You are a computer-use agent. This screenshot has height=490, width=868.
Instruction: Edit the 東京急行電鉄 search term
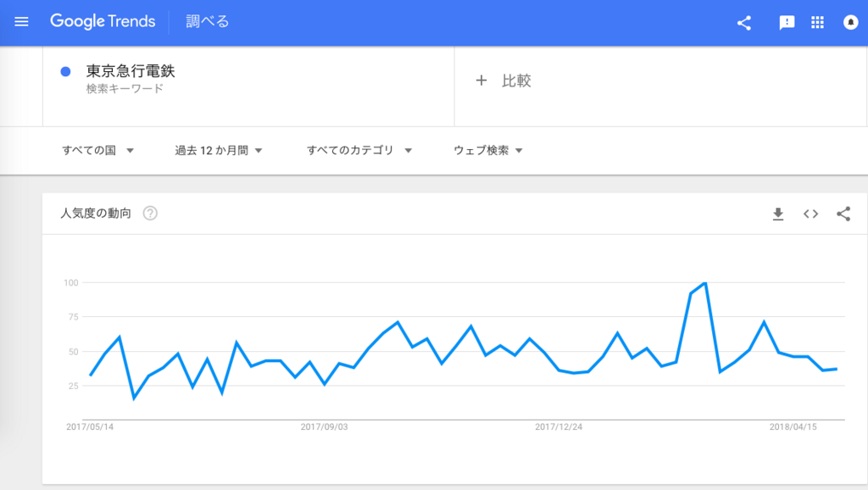click(131, 71)
